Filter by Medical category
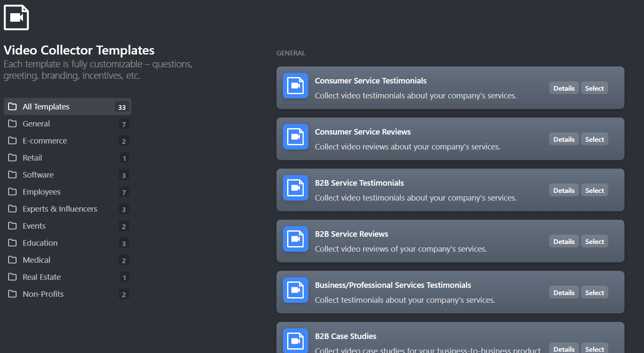Image resolution: width=644 pixels, height=353 pixels. (68, 260)
